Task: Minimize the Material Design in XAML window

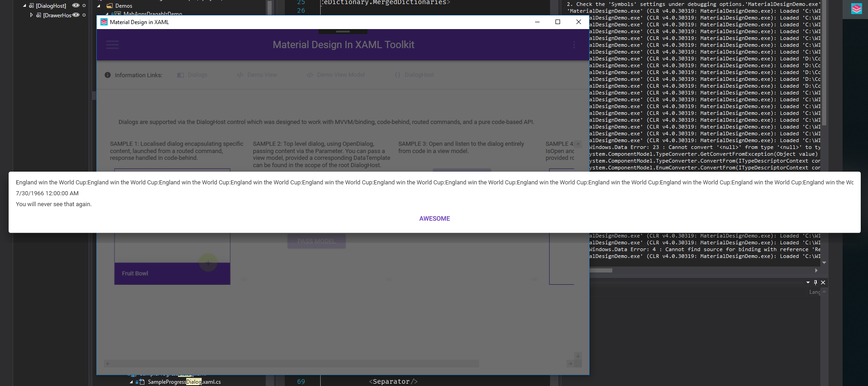Action: 537,22
